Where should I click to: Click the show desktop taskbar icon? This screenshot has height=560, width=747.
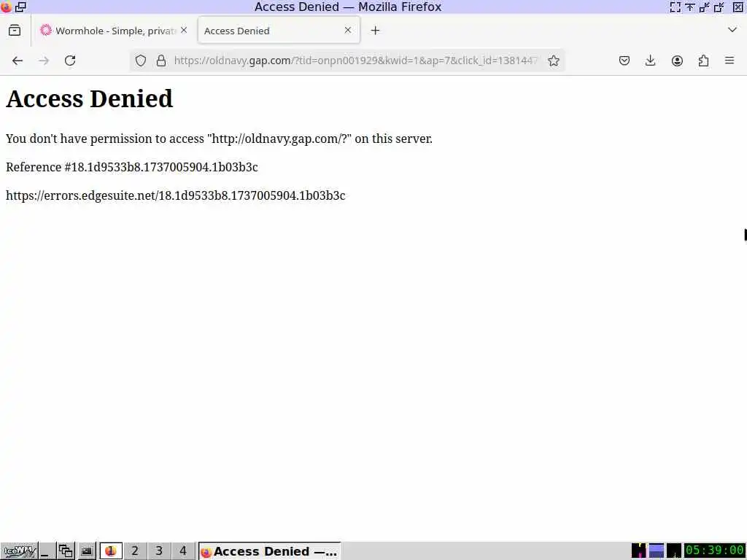(x=47, y=551)
